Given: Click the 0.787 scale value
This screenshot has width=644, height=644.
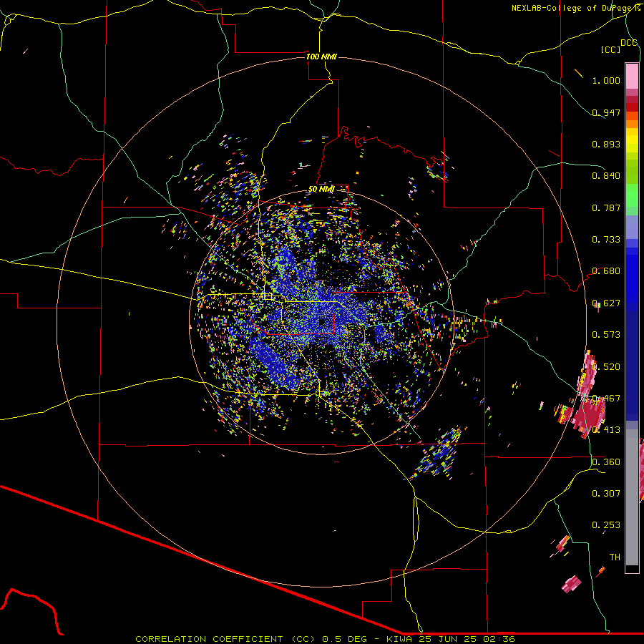Looking at the screenshot, I should pyautogui.click(x=606, y=208).
